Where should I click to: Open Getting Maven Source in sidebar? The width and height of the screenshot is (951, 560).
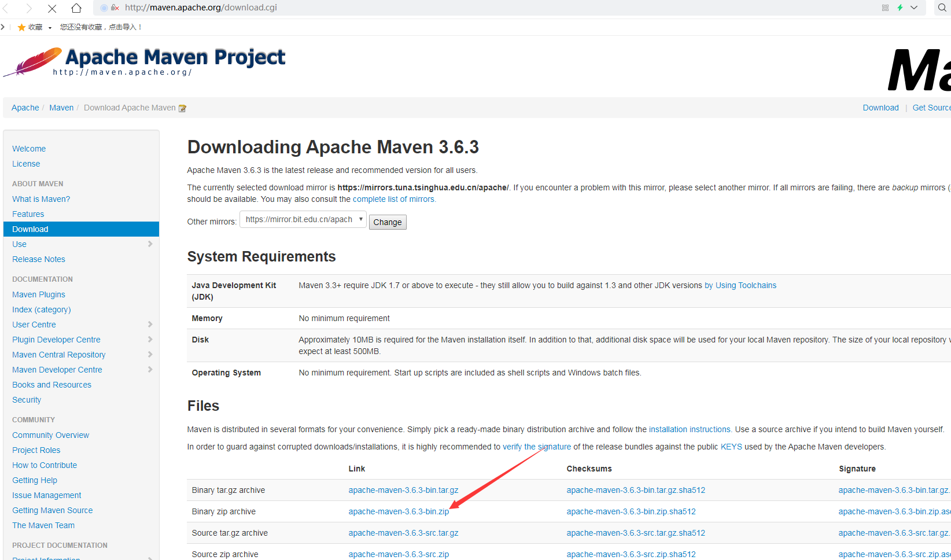pos(53,510)
